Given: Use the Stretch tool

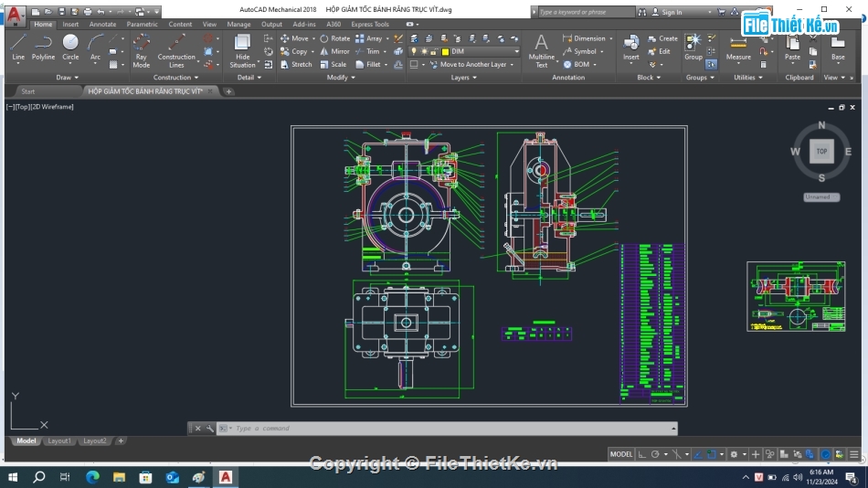Looking at the screenshot, I should [x=296, y=64].
